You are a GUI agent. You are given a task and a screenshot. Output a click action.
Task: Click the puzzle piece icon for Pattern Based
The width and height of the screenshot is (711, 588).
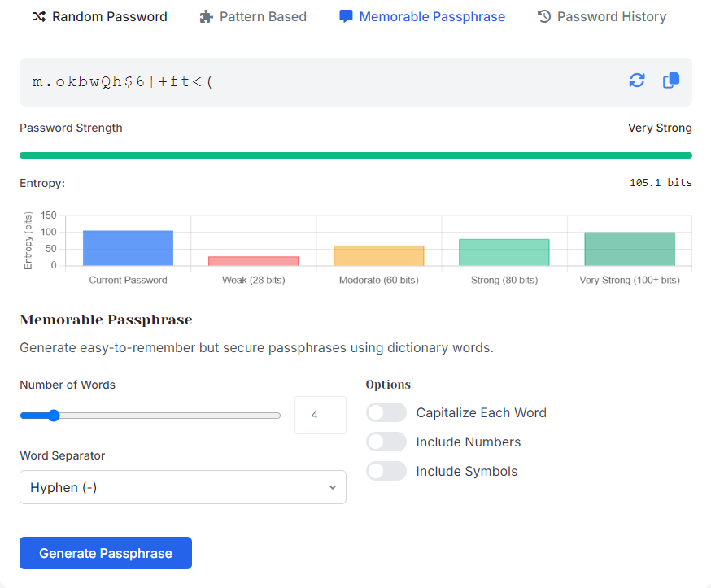click(x=207, y=17)
